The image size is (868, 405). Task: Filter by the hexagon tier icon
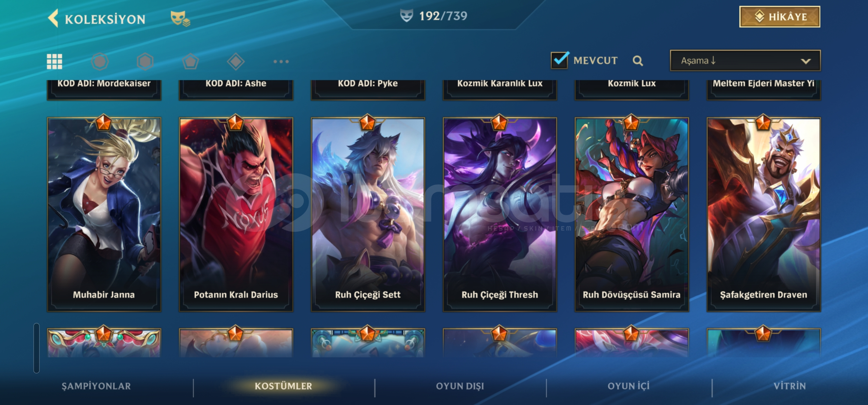coord(145,61)
